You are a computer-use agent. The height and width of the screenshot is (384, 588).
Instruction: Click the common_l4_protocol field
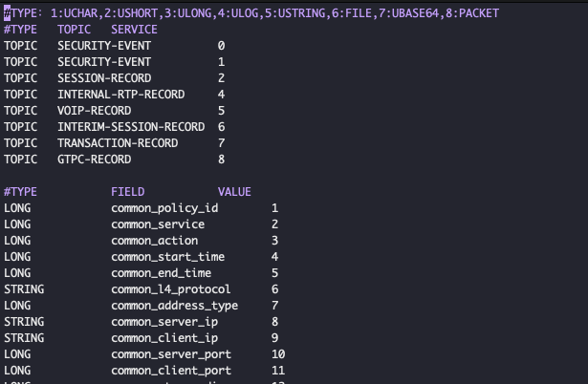171,289
